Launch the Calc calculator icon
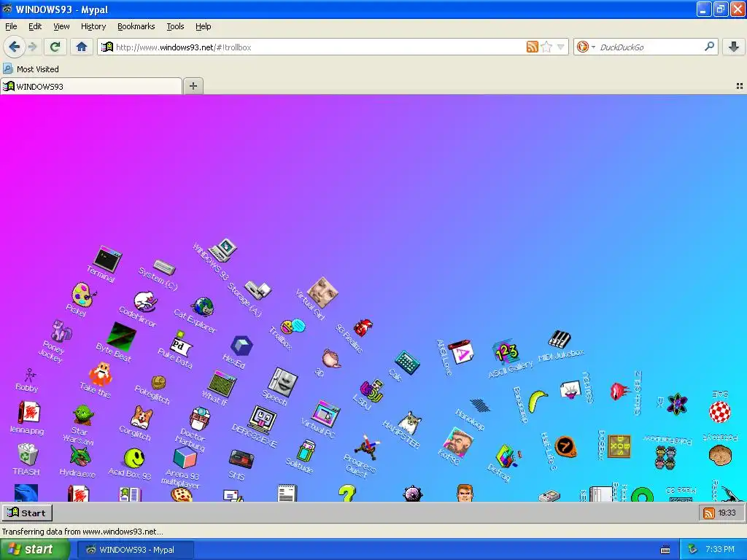This screenshot has width=747, height=560. click(407, 363)
